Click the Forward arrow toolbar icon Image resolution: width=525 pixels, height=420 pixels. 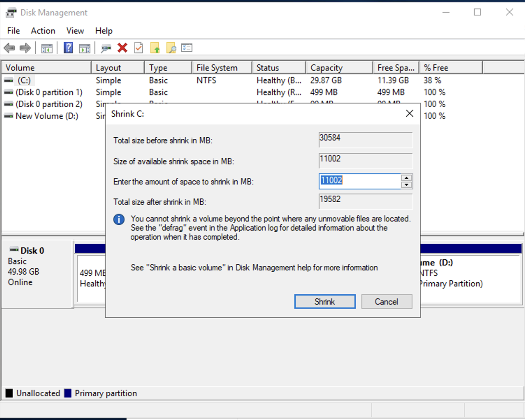[x=25, y=48]
